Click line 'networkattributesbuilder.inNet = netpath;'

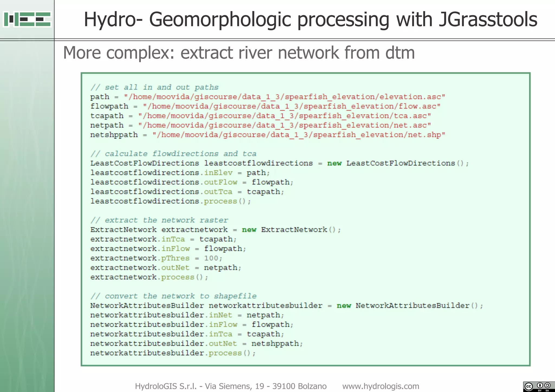click(187, 315)
